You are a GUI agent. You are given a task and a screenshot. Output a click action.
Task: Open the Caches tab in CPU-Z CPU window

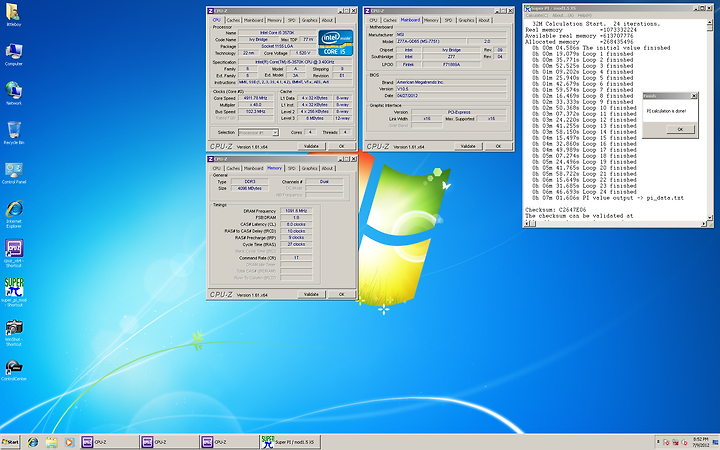(x=233, y=20)
